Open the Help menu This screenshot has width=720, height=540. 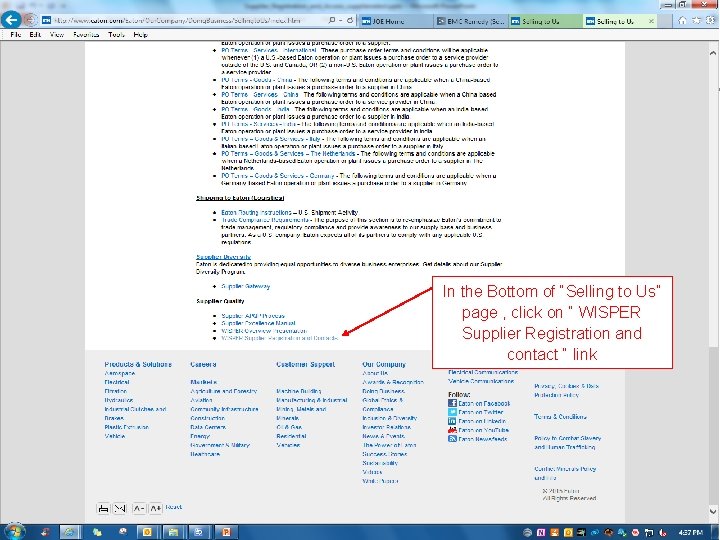coord(141,35)
